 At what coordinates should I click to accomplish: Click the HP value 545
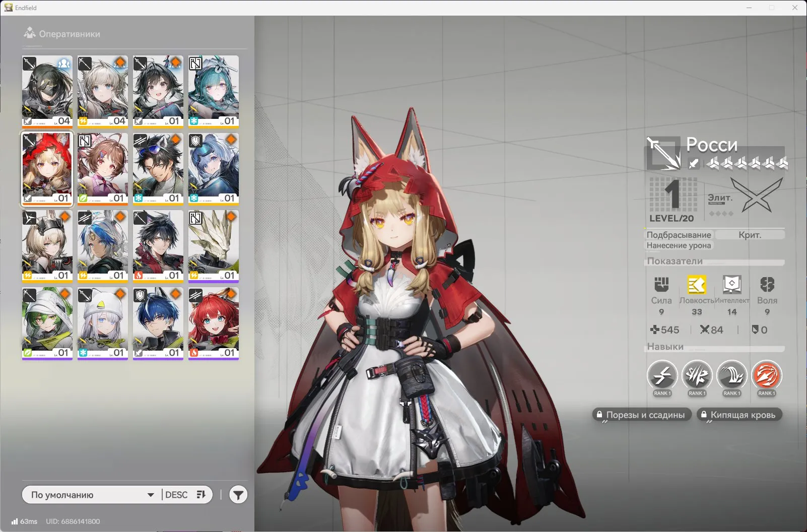(664, 329)
